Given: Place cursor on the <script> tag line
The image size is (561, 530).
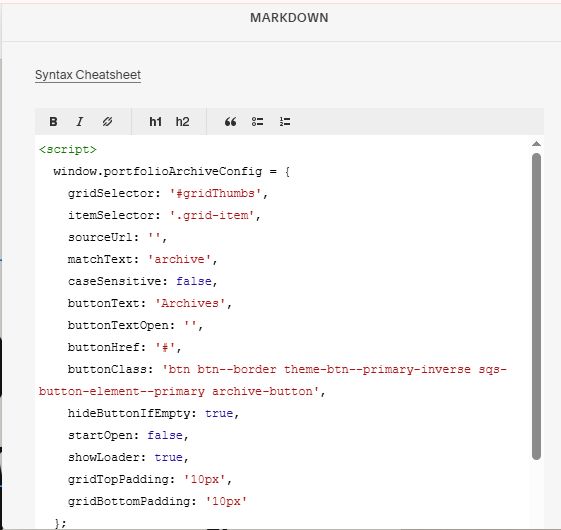Looking at the screenshot, I should 68,149.
